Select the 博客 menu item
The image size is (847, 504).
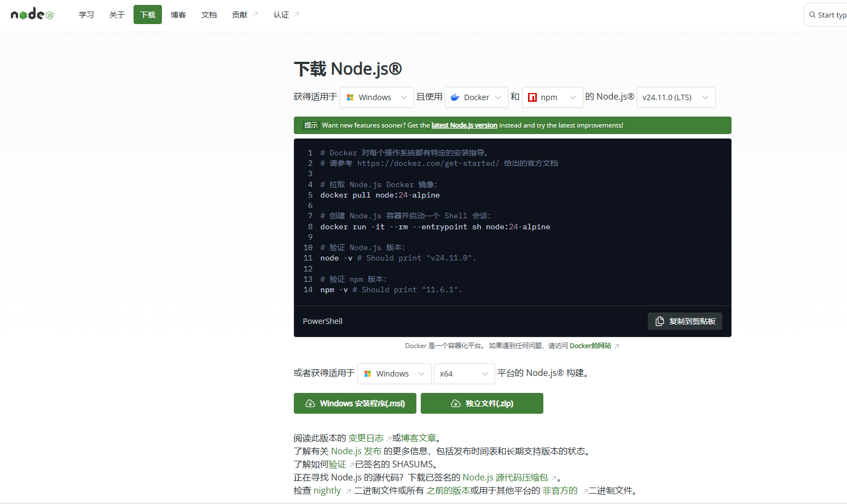pyautogui.click(x=178, y=15)
